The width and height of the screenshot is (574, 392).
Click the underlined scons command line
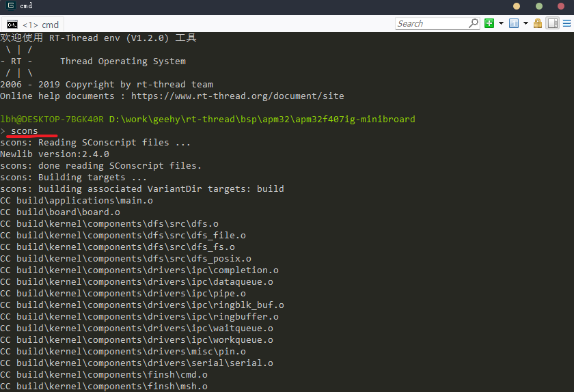(25, 130)
